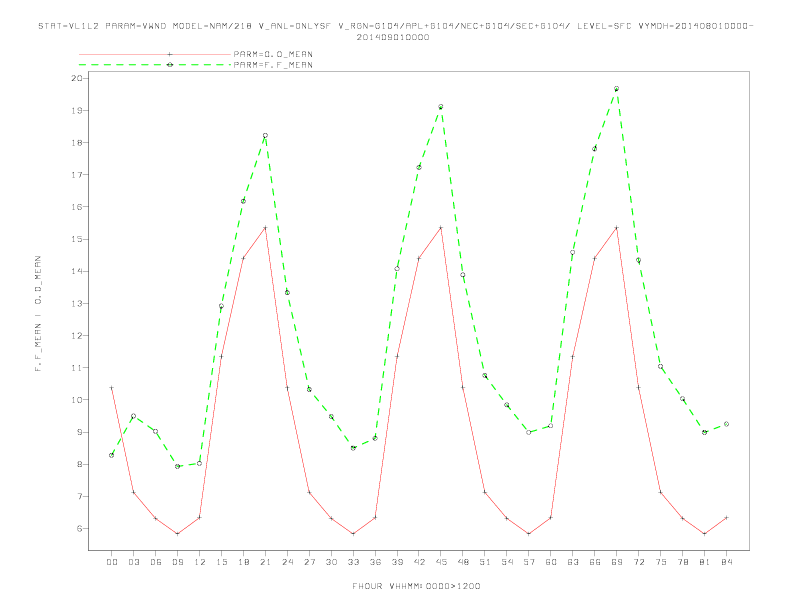
Task: Click the FHOUR VHHMM:0000>1200 x-axis title
Action: 416,586
